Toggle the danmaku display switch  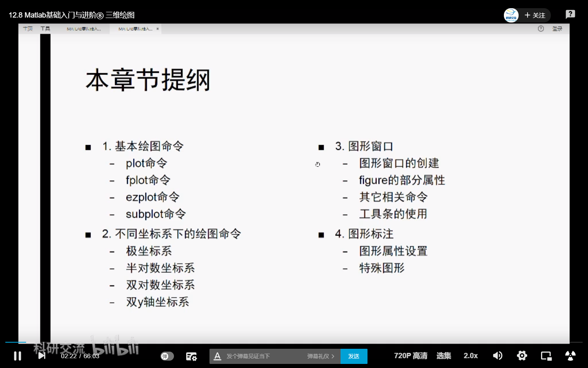167,356
